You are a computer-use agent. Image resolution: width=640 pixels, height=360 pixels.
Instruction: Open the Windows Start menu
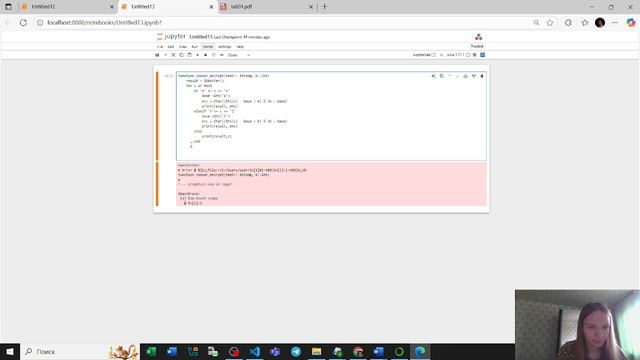coord(10,351)
